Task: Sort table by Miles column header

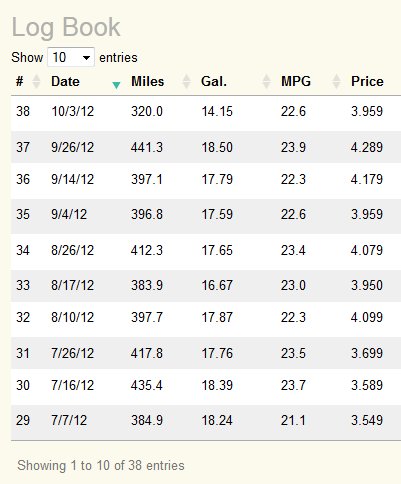Action: 147,82
